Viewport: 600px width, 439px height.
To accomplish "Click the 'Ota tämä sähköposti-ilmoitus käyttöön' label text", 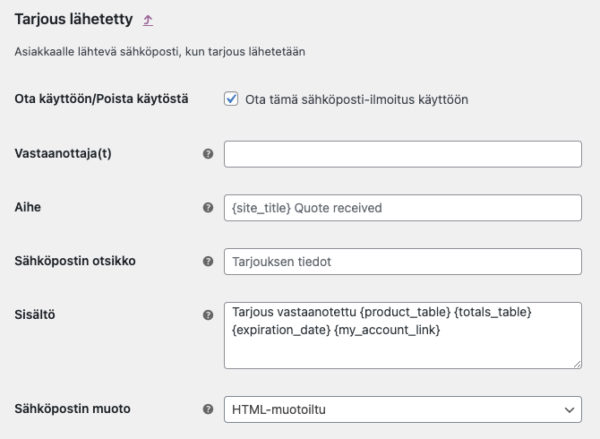I will [x=357, y=100].
